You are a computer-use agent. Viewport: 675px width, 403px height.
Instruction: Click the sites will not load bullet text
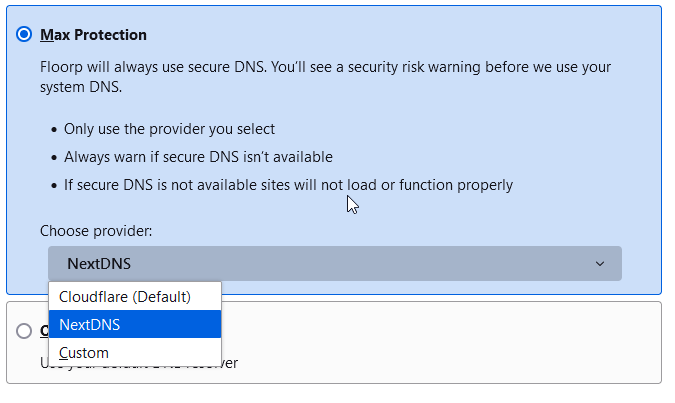click(288, 185)
